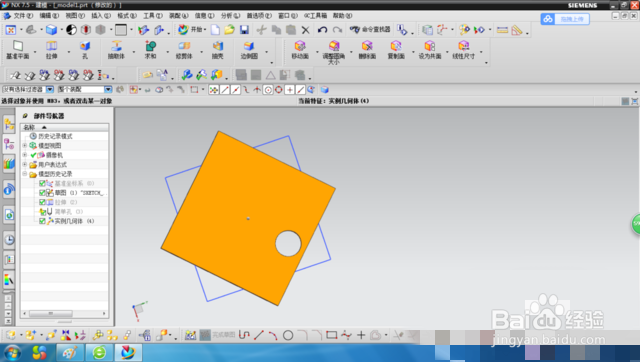
Task: Select the 修剪体 trim body tool
Action: 184,50
